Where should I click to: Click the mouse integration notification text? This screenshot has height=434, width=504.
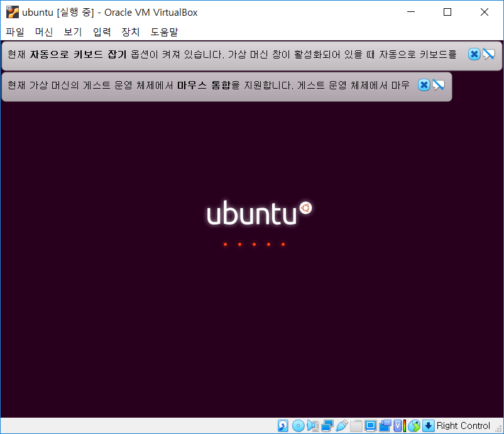(x=208, y=85)
